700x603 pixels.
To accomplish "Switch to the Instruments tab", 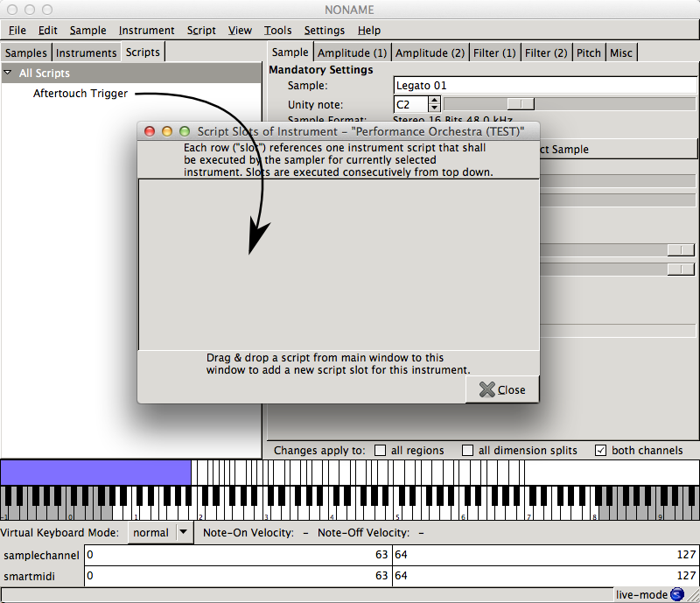I will (86, 53).
